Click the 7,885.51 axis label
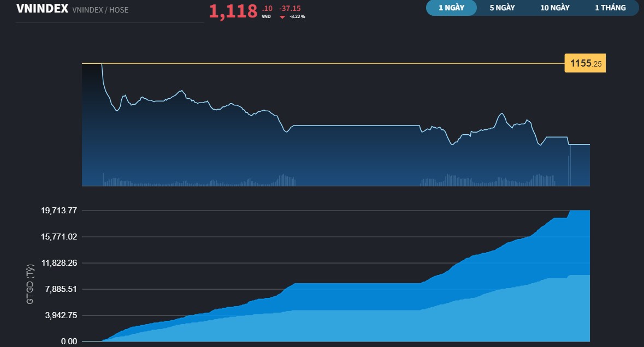This screenshot has height=347, width=644. 61,289
